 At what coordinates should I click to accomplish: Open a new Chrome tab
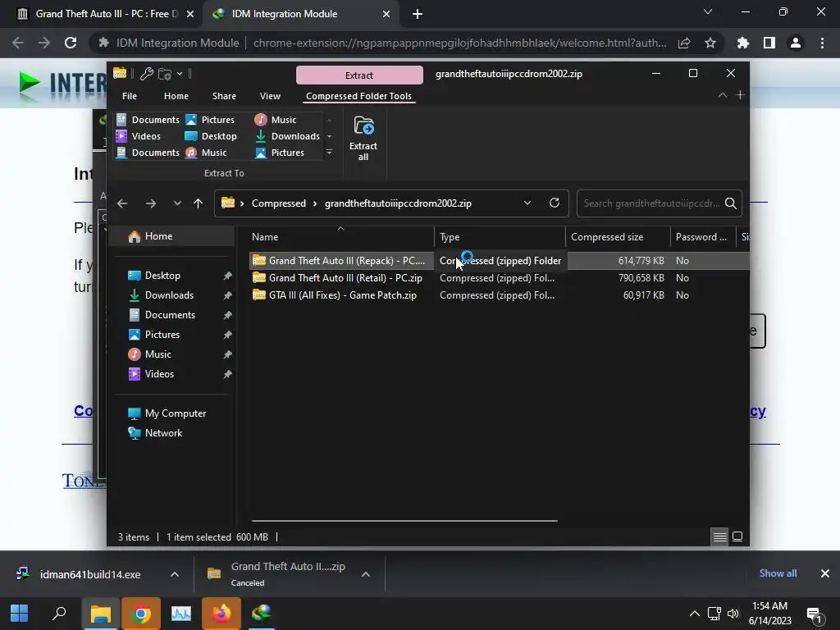click(x=418, y=15)
